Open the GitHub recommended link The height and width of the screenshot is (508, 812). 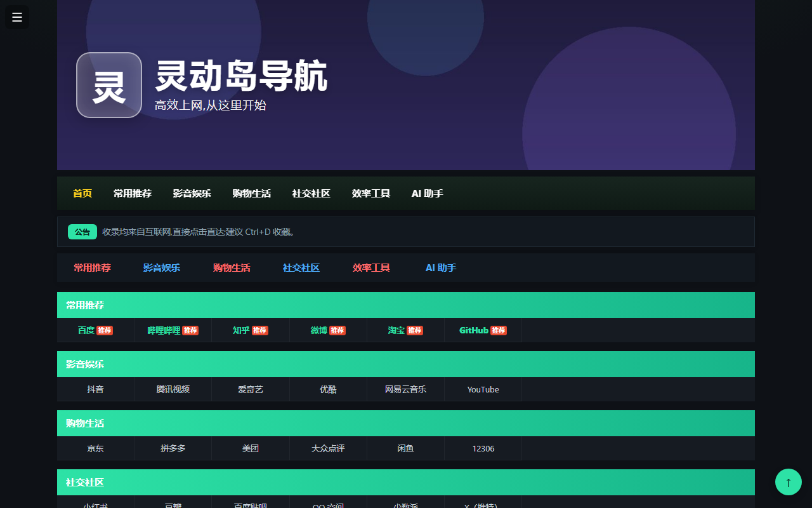point(483,330)
